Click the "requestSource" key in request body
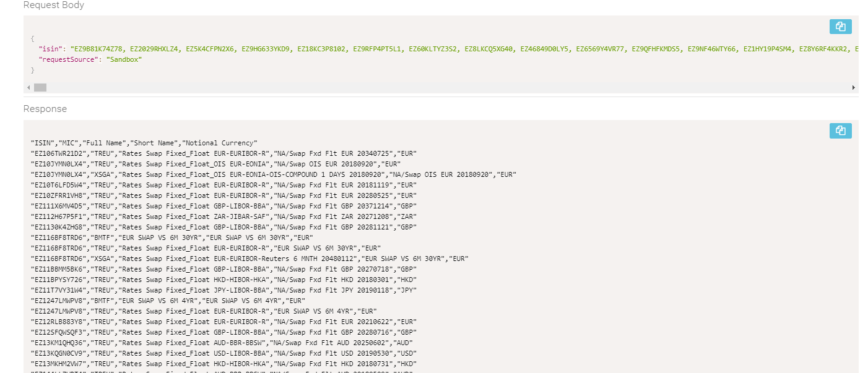 [x=69, y=59]
